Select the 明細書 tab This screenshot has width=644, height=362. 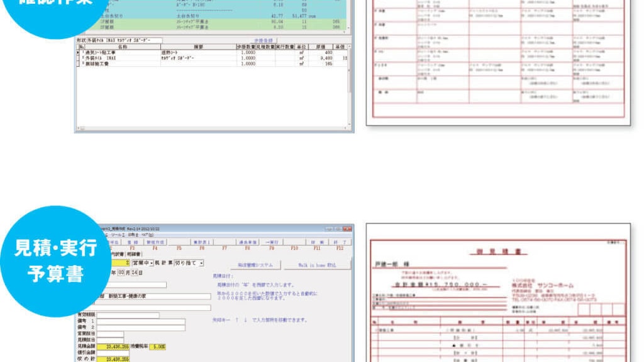[x=134, y=254]
